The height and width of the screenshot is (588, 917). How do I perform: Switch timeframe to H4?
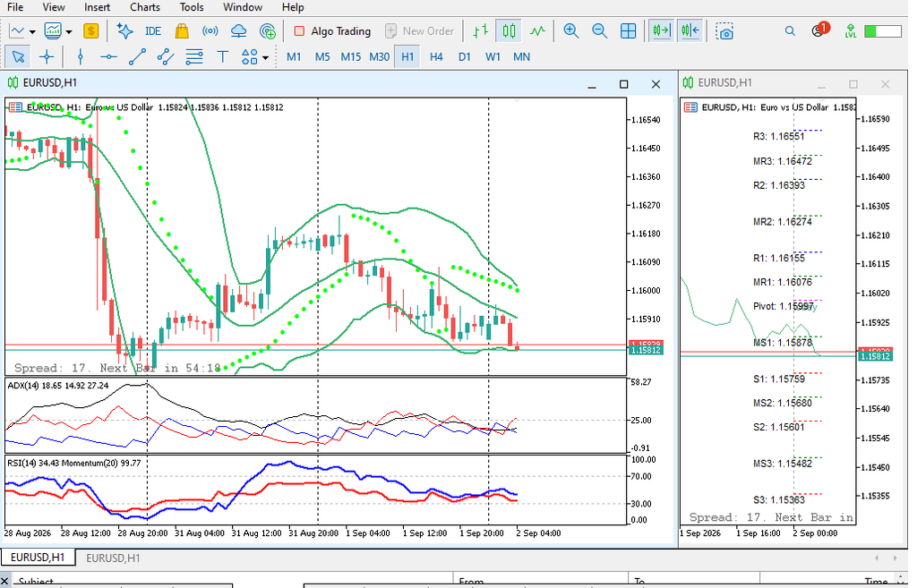click(436, 56)
